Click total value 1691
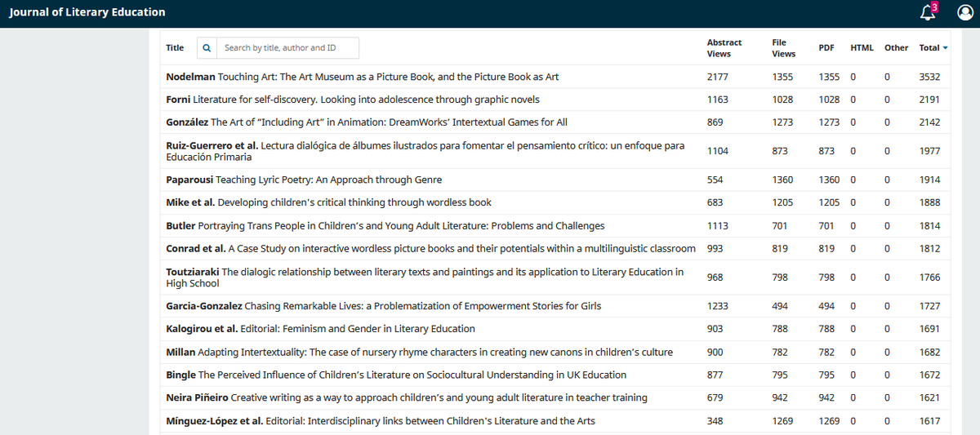 point(929,329)
